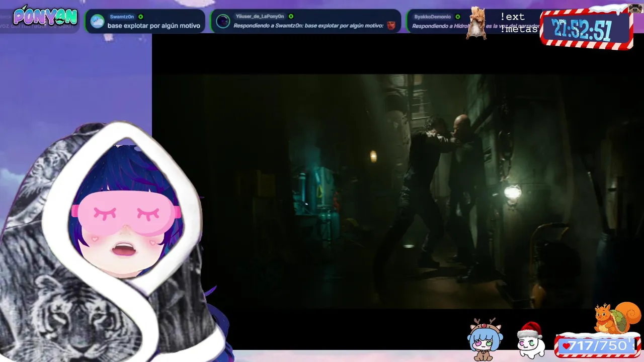Click the raccoon peeking over the timer
The height and width of the screenshot is (362, 644).
(636, 9)
